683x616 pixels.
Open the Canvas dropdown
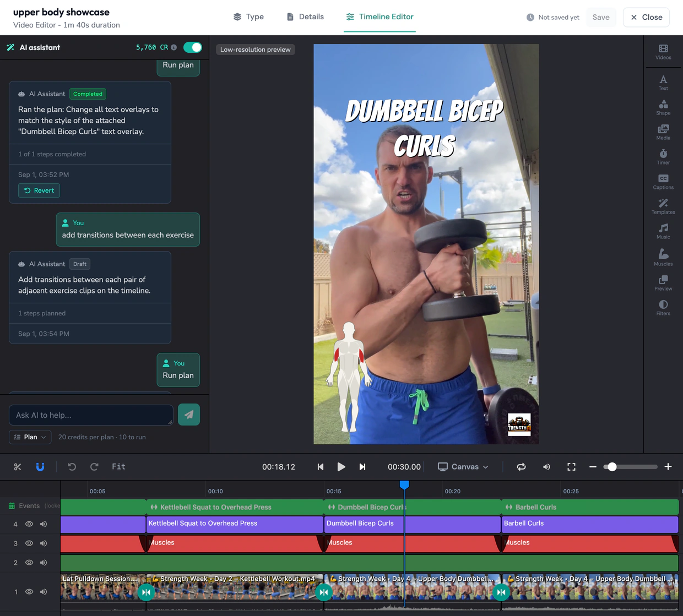pos(463,467)
